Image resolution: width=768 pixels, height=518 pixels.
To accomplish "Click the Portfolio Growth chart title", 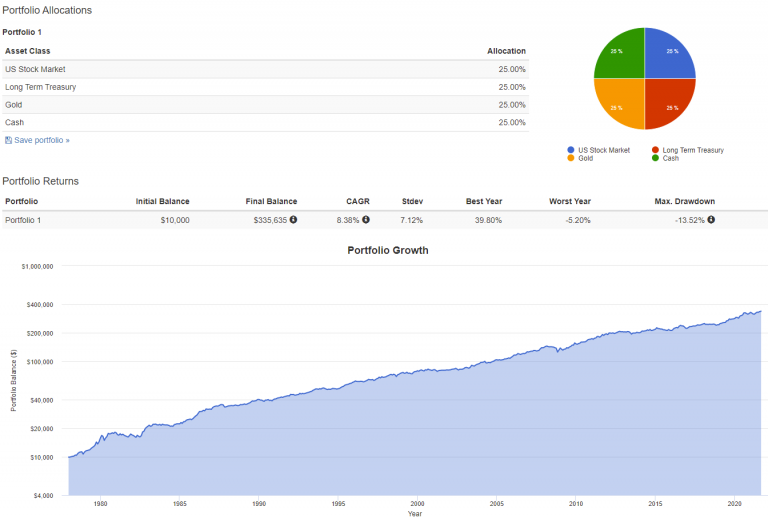I will tap(388, 250).
